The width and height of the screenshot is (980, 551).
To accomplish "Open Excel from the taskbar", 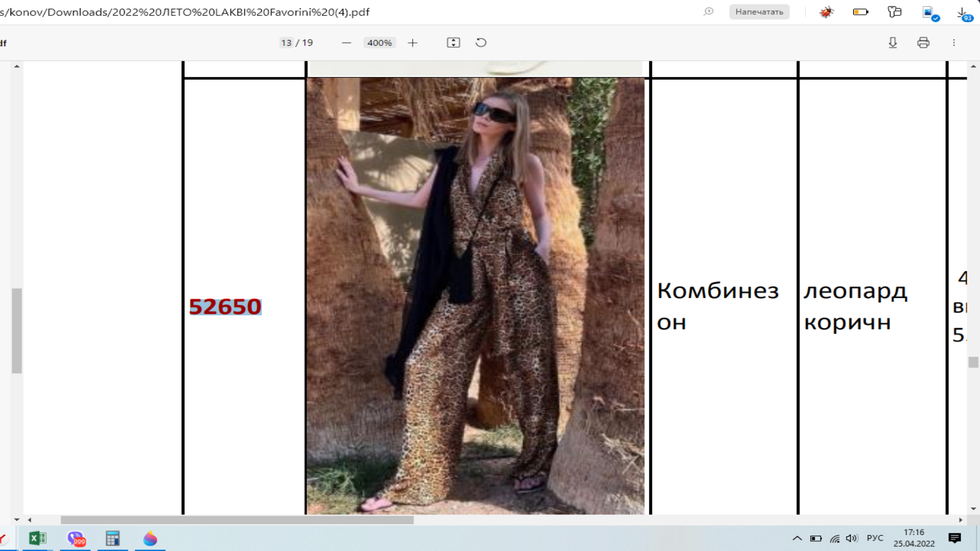I will (37, 538).
